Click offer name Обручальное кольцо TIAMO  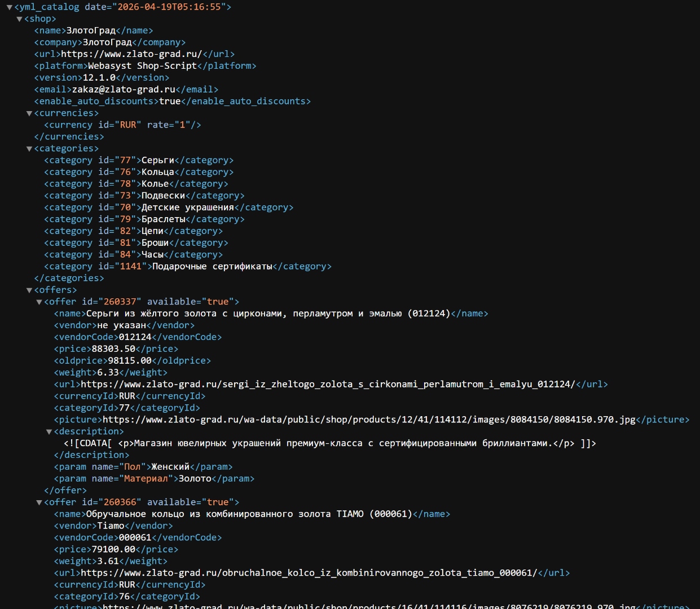(249, 515)
